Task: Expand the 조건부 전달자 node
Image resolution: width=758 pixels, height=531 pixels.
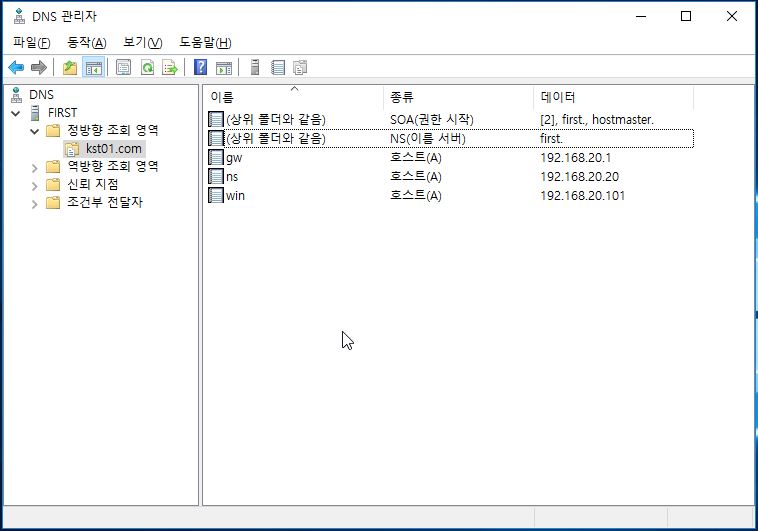Action: (34, 204)
